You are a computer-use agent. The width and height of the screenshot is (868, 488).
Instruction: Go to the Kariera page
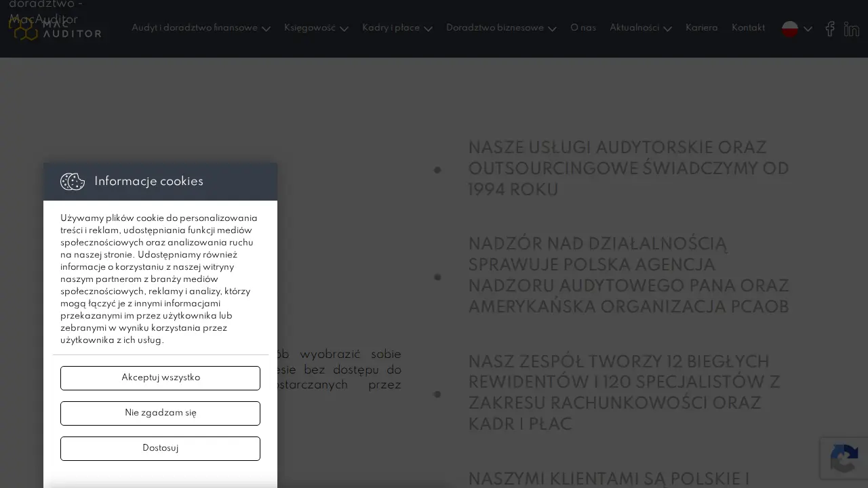pyautogui.click(x=701, y=28)
